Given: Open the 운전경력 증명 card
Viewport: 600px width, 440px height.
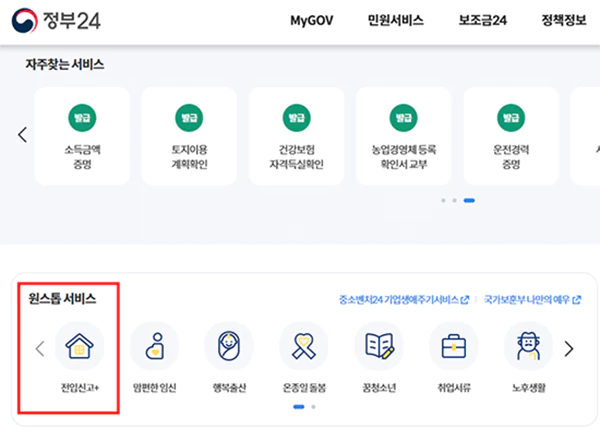Looking at the screenshot, I should click(x=511, y=136).
